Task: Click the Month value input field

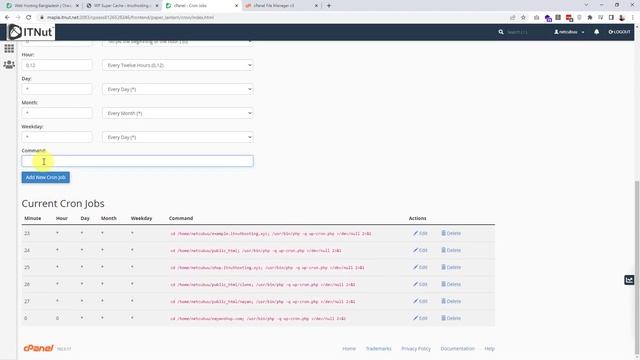Action: (x=57, y=113)
